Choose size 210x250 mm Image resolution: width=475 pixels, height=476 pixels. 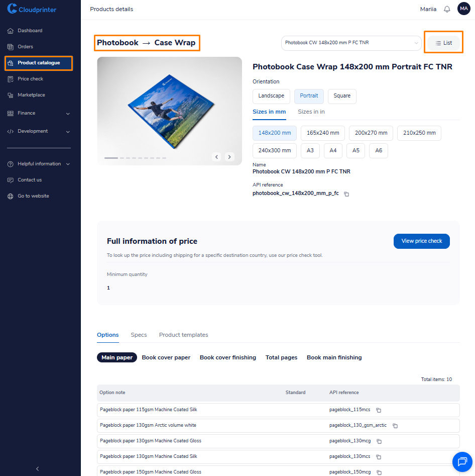(x=419, y=133)
